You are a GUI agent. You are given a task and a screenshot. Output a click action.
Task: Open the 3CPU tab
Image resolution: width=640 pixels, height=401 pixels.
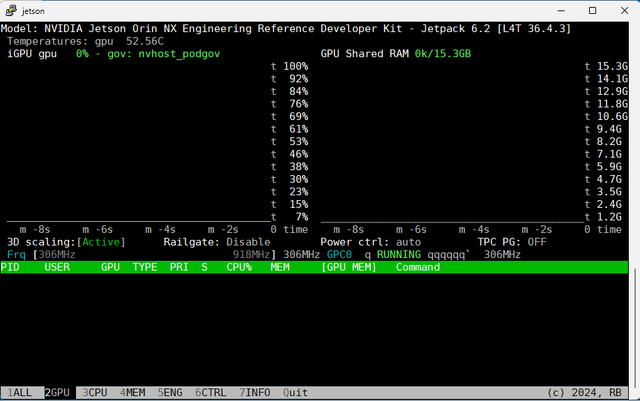(x=95, y=393)
